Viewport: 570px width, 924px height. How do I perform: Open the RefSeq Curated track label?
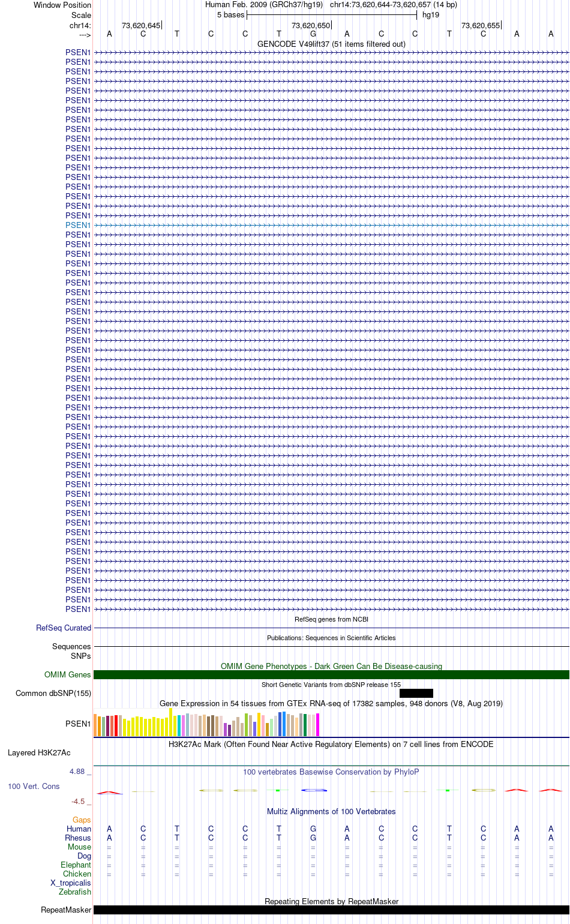pyautogui.click(x=64, y=628)
